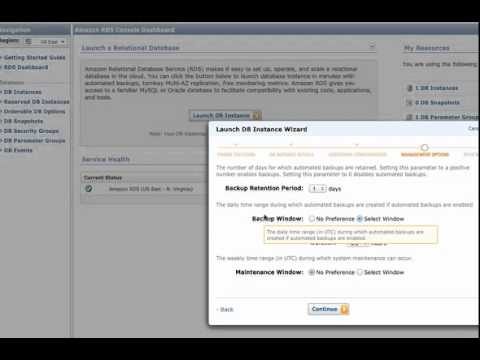Open DB Instances in the navigation sidebar
480x360 pixels.
[22, 92]
